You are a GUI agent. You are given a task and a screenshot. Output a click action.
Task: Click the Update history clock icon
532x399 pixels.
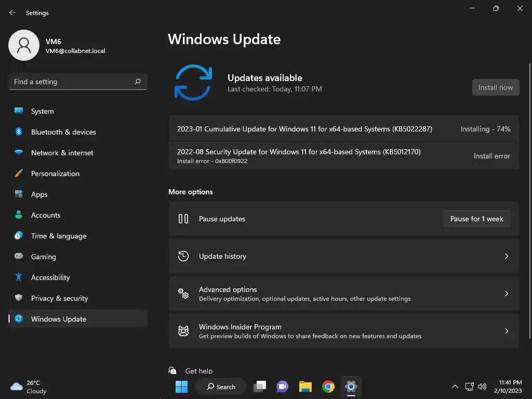(x=183, y=256)
